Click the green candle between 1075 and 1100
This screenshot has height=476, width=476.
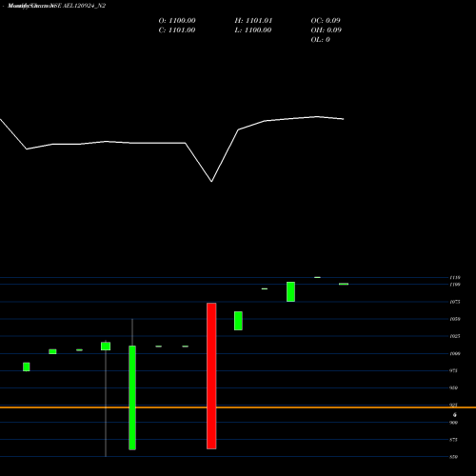point(290,291)
